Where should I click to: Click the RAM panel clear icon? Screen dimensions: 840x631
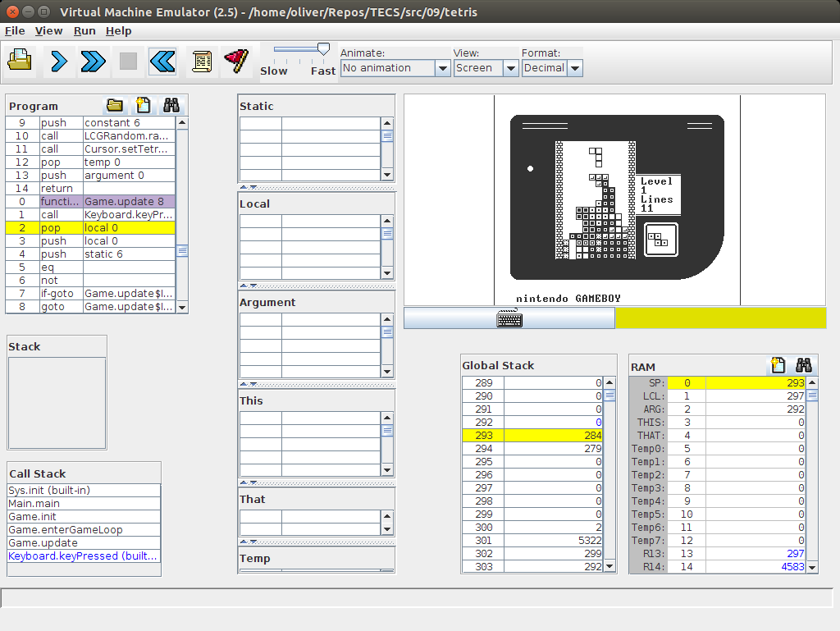point(778,365)
